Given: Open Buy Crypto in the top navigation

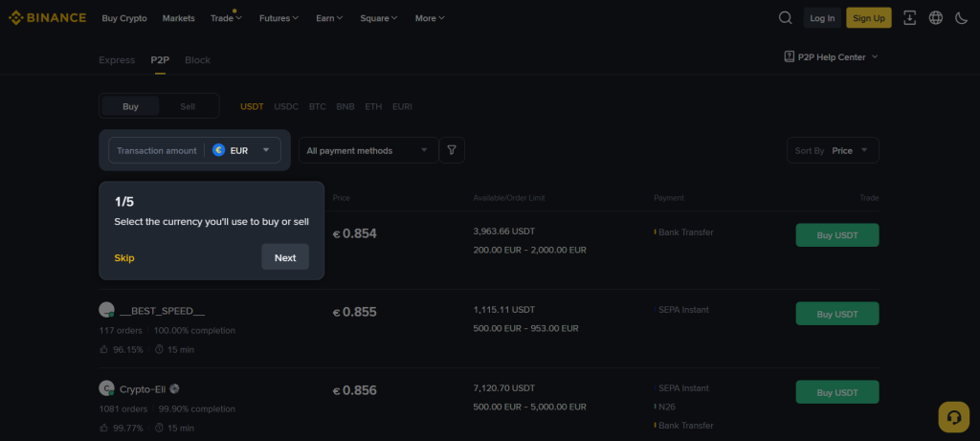Looking at the screenshot, I should pos(124,18).
